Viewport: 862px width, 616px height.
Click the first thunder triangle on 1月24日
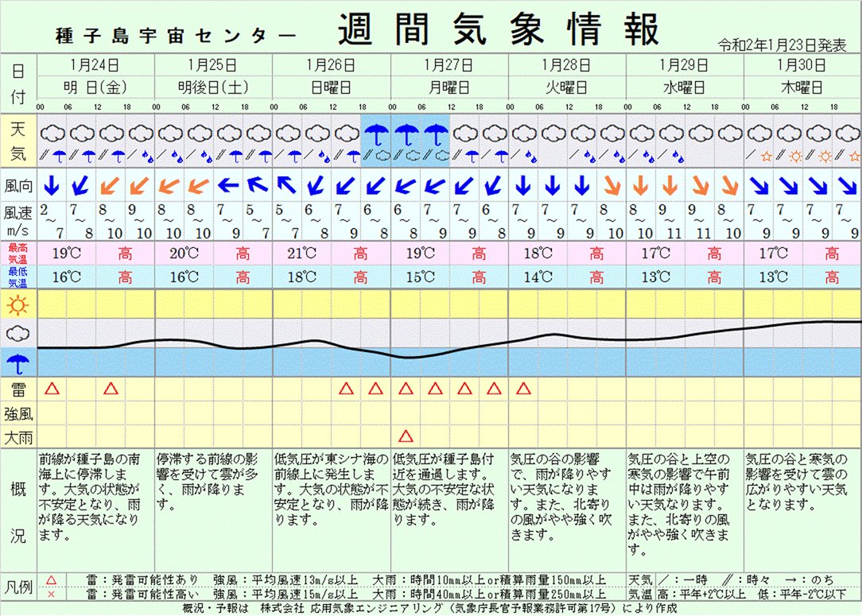[52, 389]
